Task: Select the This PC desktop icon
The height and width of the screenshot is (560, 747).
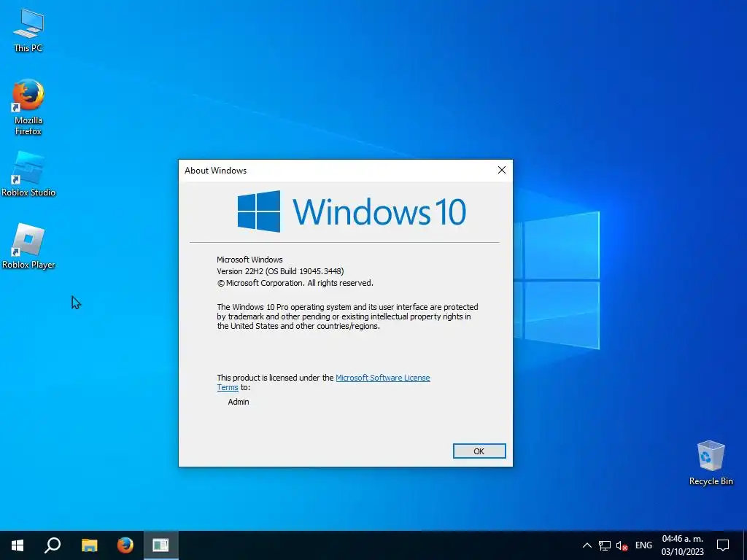Action: [28, 31]
